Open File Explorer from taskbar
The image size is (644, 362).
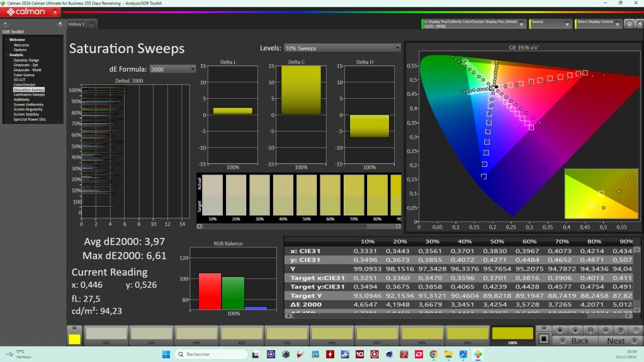[x=448, y=354]
